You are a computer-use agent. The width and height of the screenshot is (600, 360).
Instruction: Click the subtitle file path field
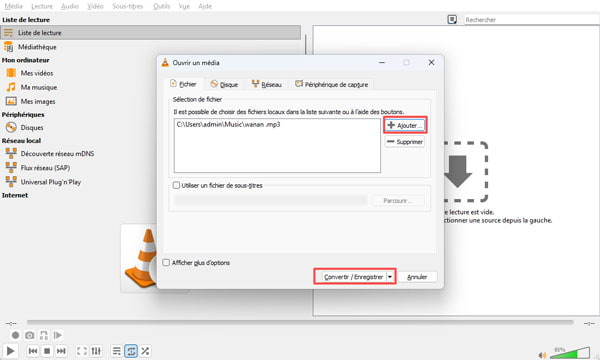(271, 200)
